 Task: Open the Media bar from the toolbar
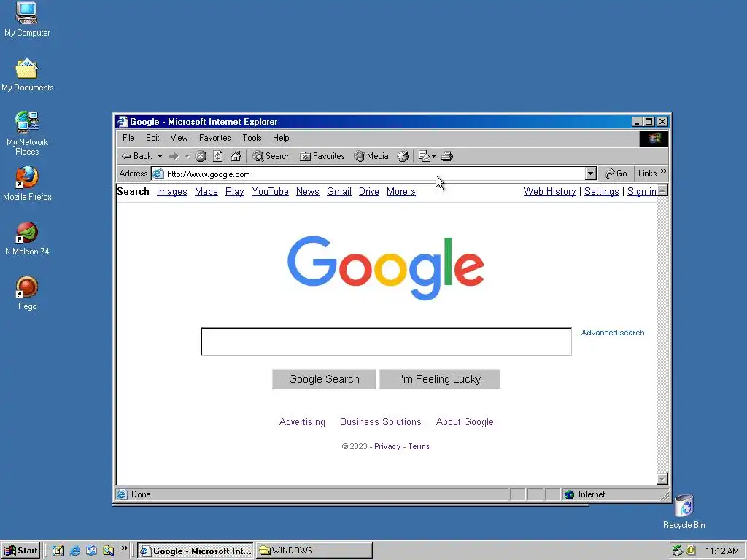371,156
